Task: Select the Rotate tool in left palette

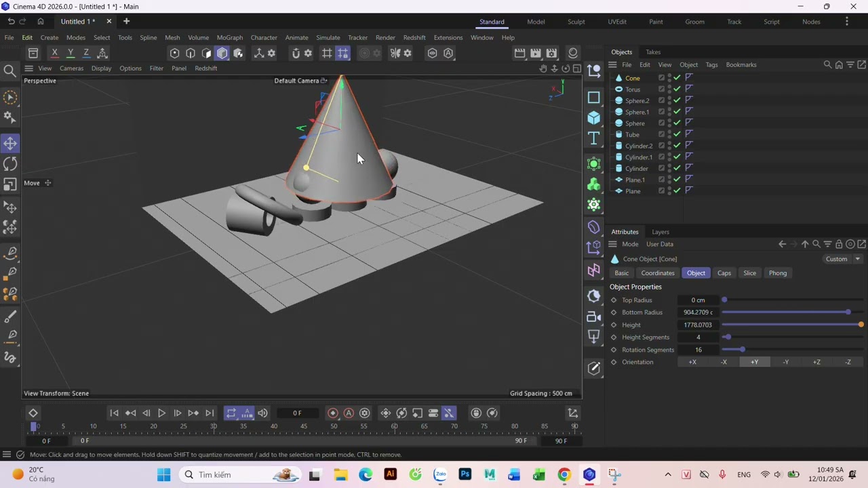Action: coord(10,163)
